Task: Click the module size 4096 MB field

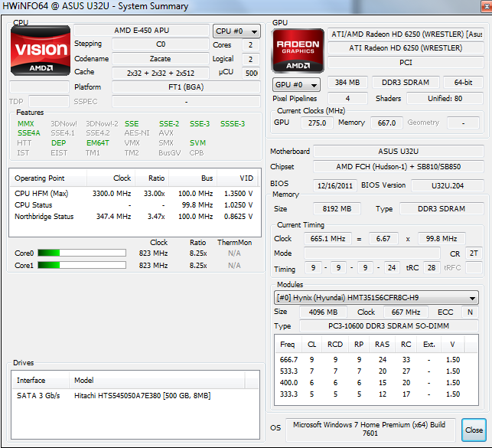Action: [323, 312]
